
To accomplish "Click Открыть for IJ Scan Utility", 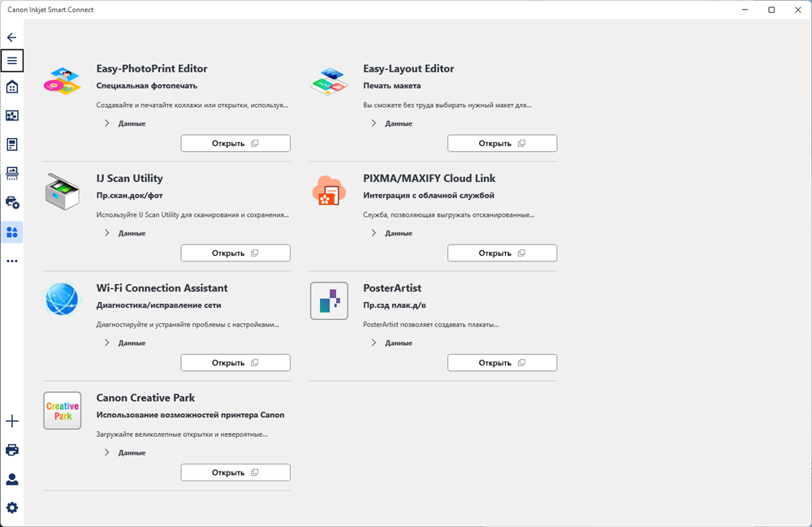I will tap(235, 253).
